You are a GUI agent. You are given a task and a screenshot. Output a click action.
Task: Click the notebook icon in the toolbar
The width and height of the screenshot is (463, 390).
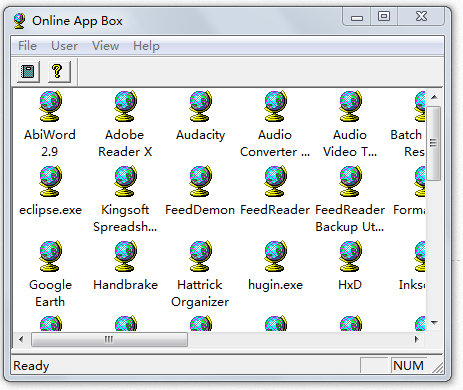point(28,71)
